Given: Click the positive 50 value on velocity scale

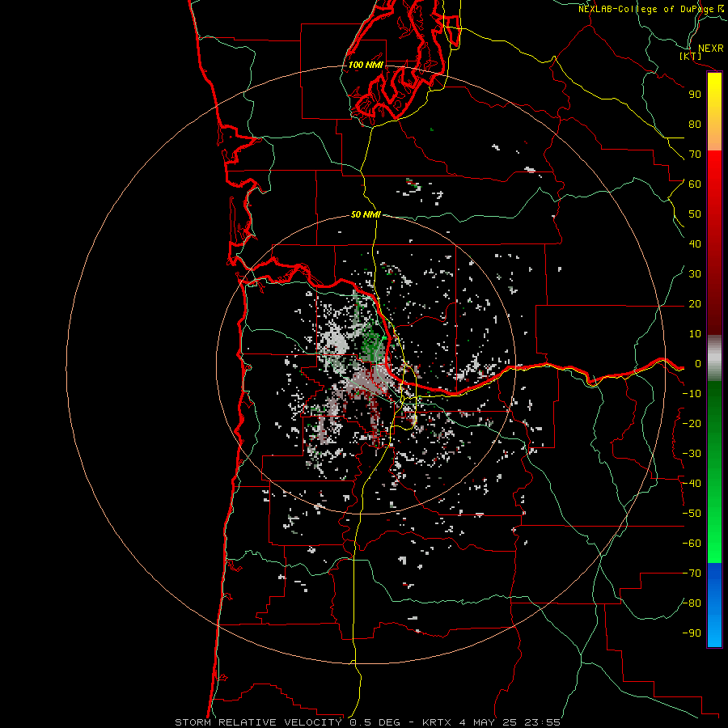Looking at the screenshot, I should click(x=695, y=214).
